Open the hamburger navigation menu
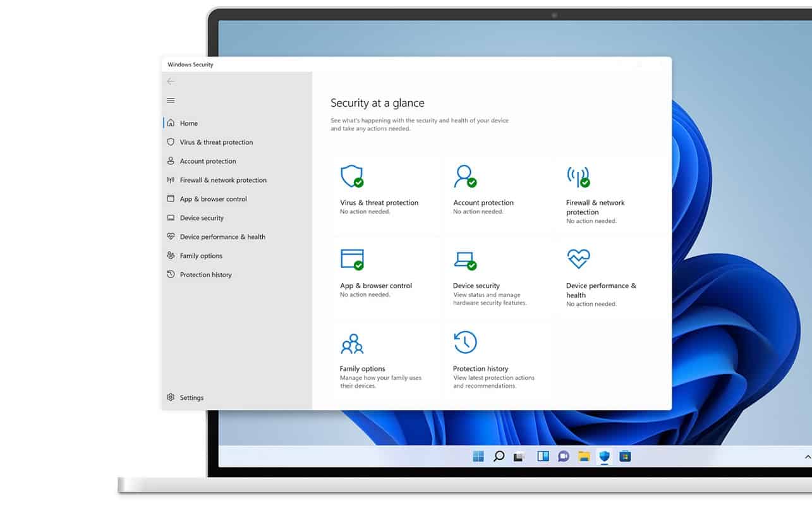Image resolution: width=812 pixels, height=525 pixels. click(x=171, y=100)
